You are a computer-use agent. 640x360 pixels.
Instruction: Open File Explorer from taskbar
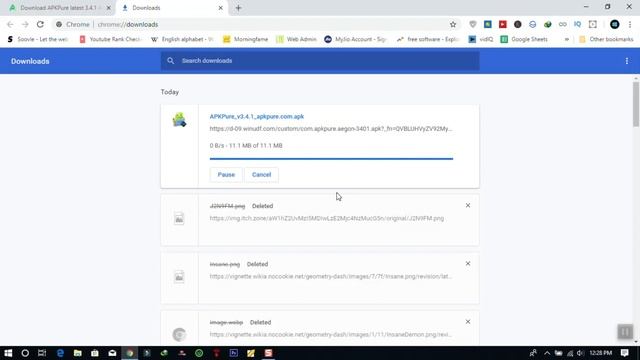[78, 353]
